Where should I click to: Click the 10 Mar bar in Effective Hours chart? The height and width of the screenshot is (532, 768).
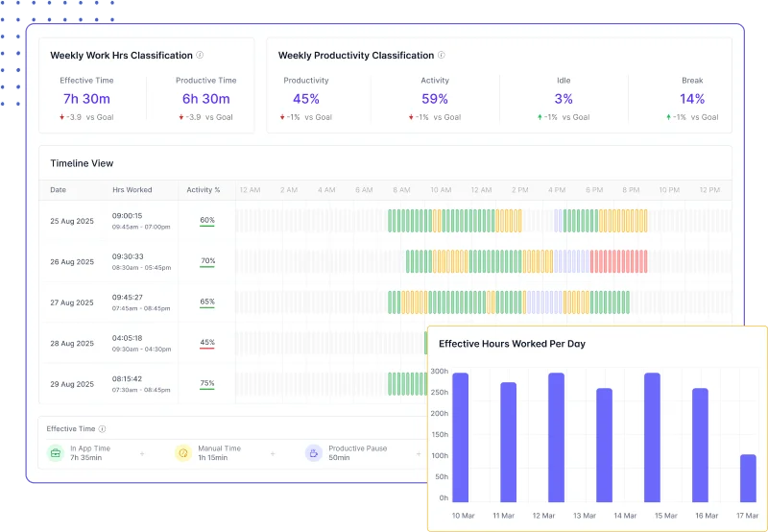pyautogui.click(x=461, y=437)
